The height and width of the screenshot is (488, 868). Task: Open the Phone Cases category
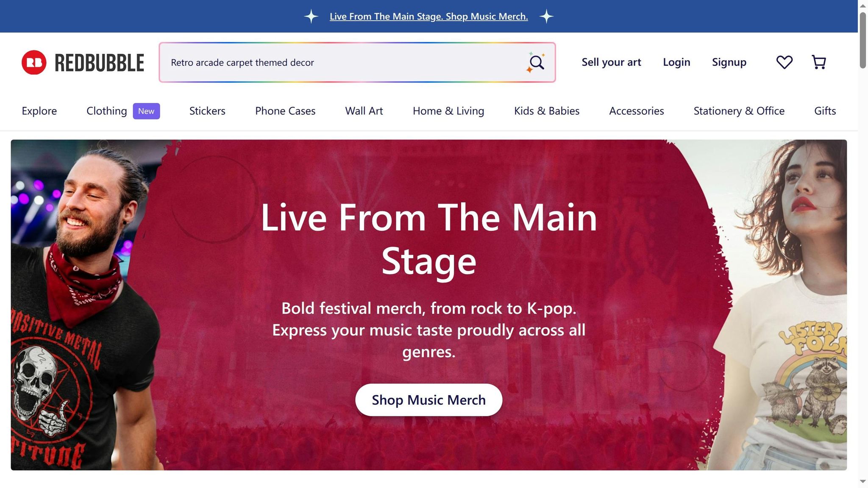(x=285, y=111)
